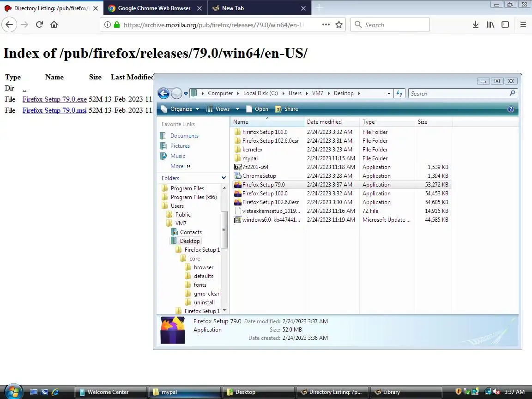Screen dimensions: 532x399
Task: Open page actions three-dot menu in address bar
Action: coord(326,24)
